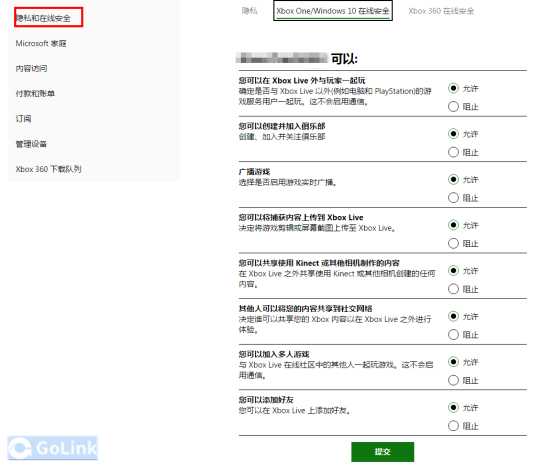Choose 允许 for 创建并加入俱乐部
The width and height of the screenshot is (554, 474).
click(x=453, y=134)
